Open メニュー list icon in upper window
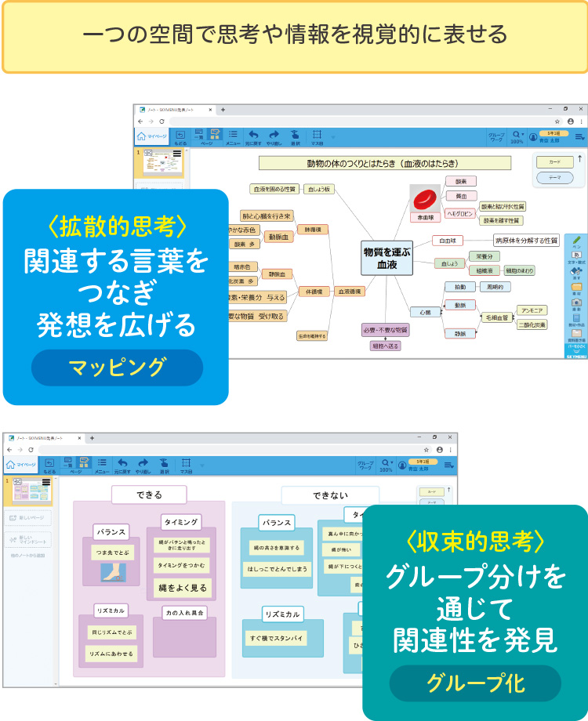588x721 pixels. tap(233, 137)
